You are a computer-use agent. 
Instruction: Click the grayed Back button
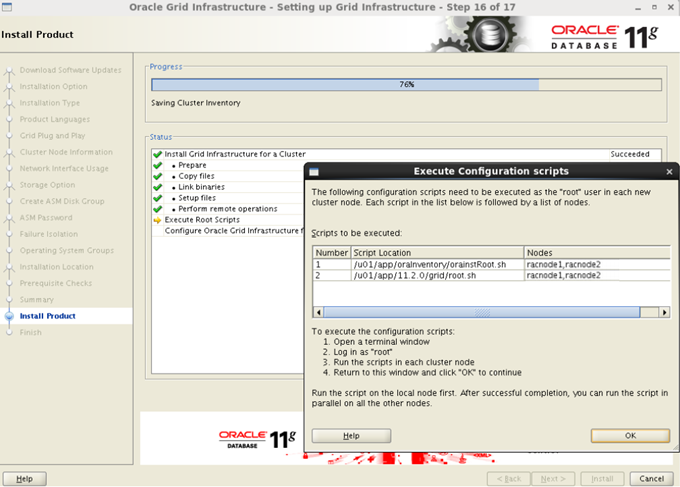[509, 479]
